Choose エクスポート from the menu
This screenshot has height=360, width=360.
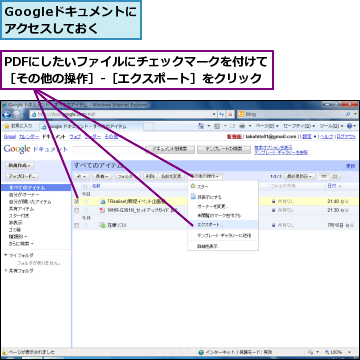223,225
